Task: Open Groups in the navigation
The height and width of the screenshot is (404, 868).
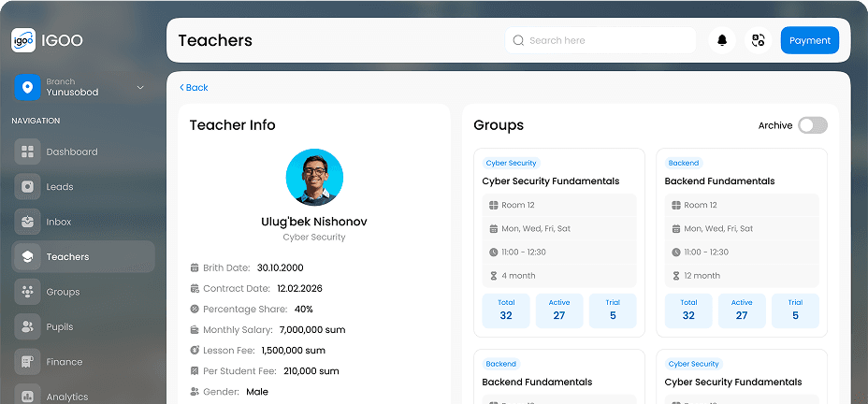Action: click(83, 292)
